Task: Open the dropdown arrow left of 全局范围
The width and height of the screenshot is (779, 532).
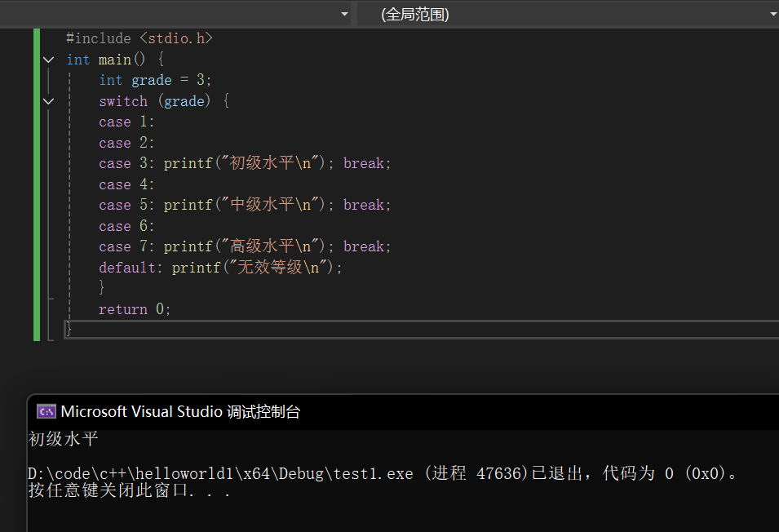Action: point(344,15)
